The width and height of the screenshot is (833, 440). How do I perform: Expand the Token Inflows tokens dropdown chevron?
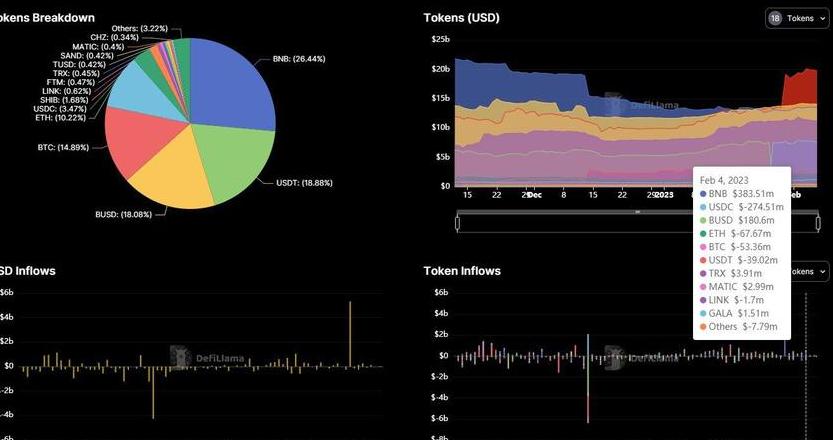(823, 272)
